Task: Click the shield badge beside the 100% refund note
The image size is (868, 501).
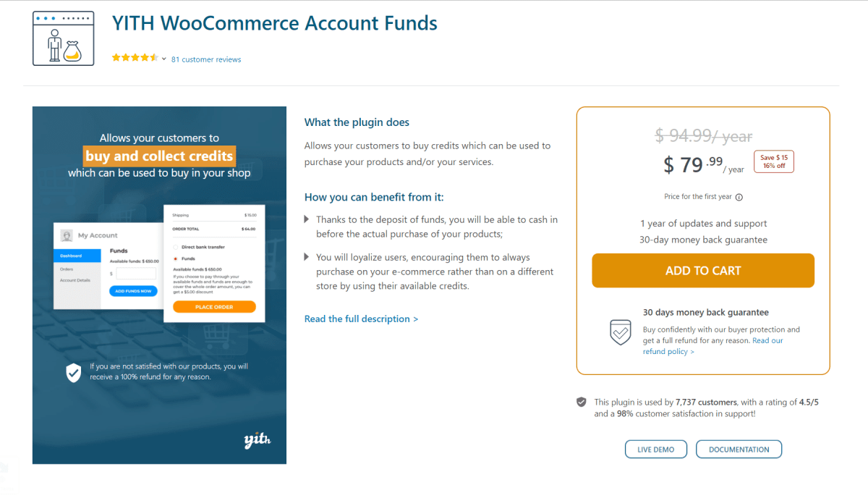Action: [72, 373]
